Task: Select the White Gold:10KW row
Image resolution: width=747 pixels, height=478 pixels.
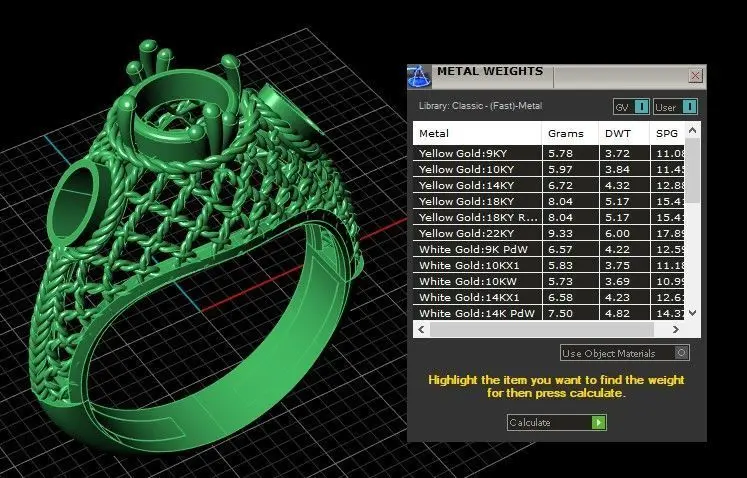Action: [549, 281]
